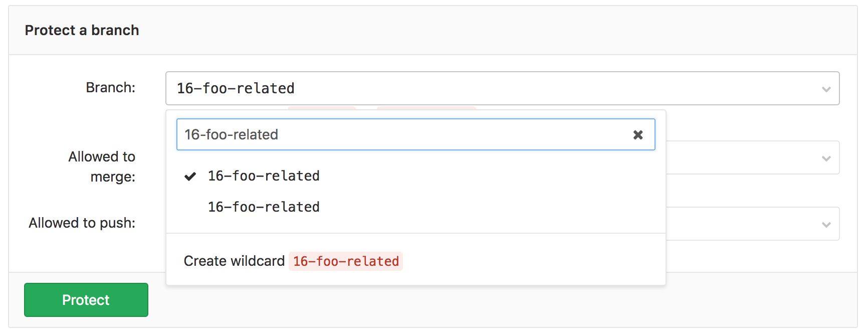This screenshot has width=868, height=336.
Task: Focus the branch search input field
Action: coord(401,135)
